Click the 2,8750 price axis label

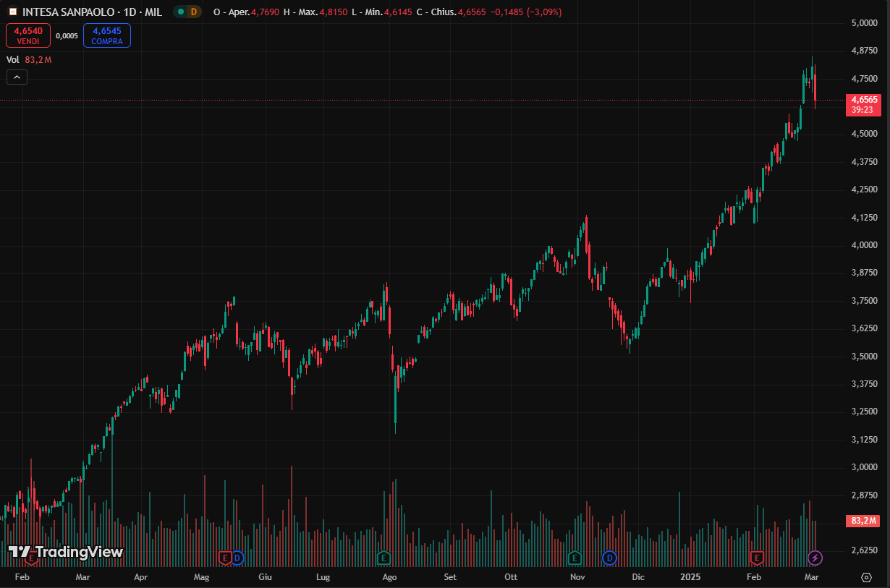pyautogui.click(x=865, y=495)
